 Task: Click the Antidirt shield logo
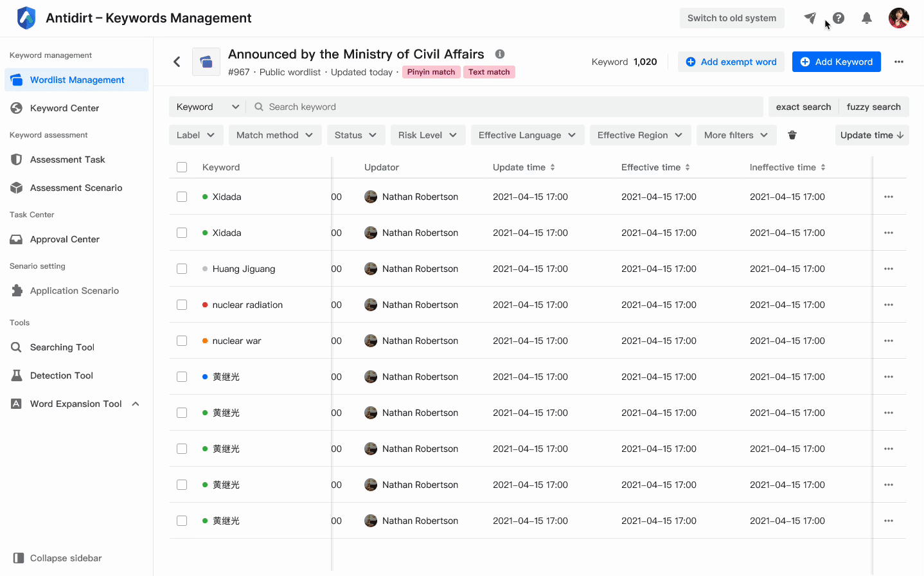[x=26, y=18]
